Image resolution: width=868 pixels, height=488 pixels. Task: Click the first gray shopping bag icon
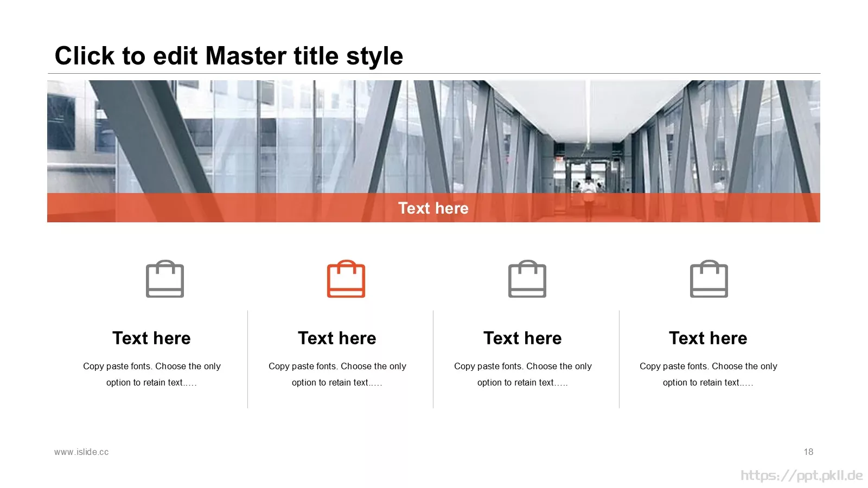tap(165, 279)
